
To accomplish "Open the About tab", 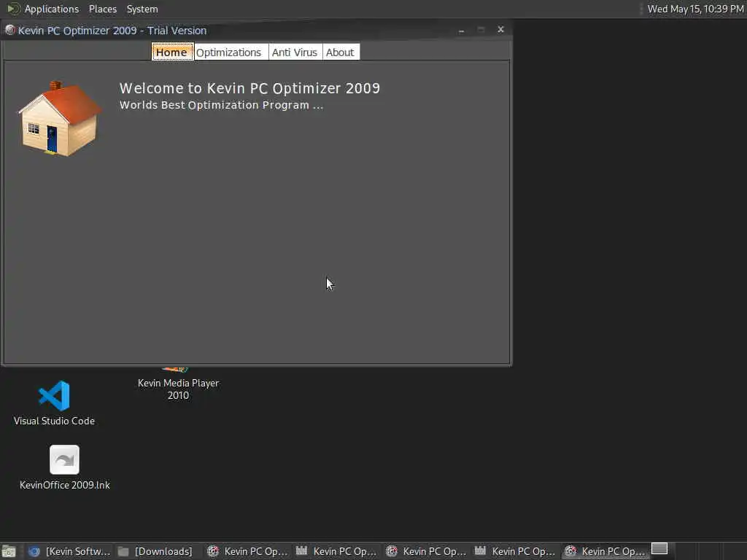I will (x=340, y=52).
